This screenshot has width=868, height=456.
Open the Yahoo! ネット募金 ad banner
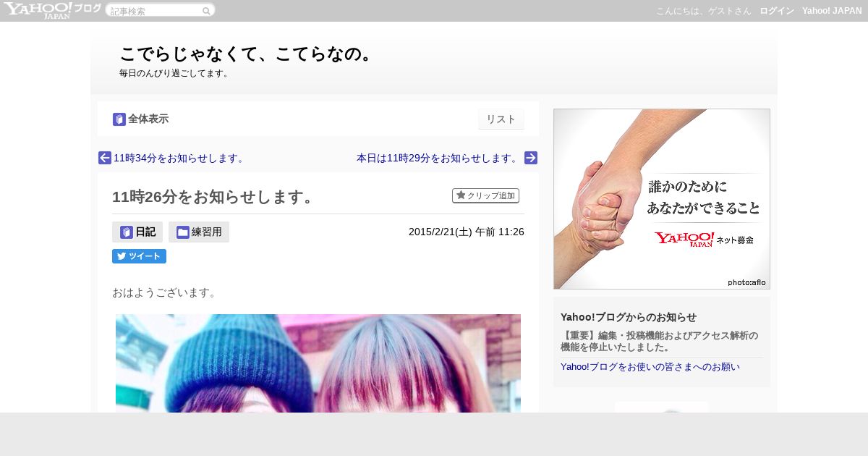pos(662,199)
